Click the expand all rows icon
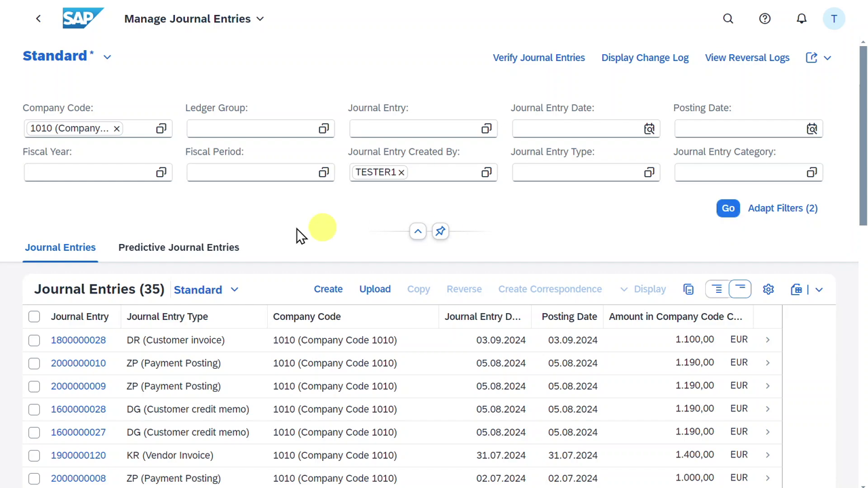868x488 pixels. (x=717, y=289)
